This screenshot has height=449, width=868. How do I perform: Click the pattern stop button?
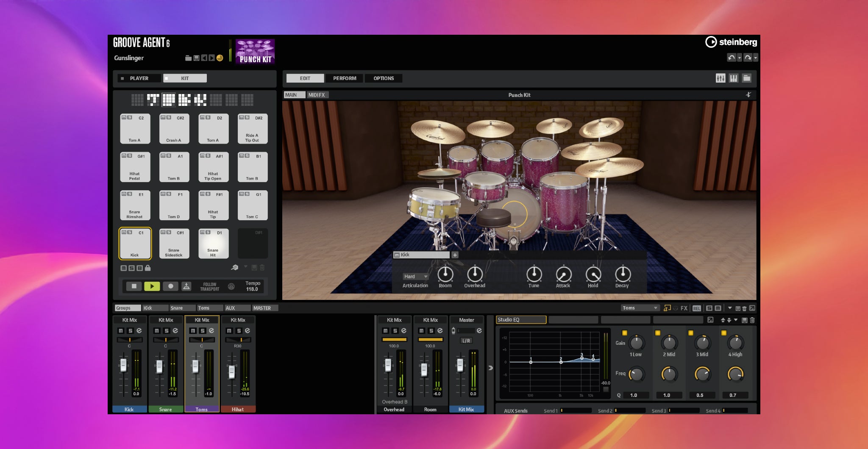(x=134, y=286)
